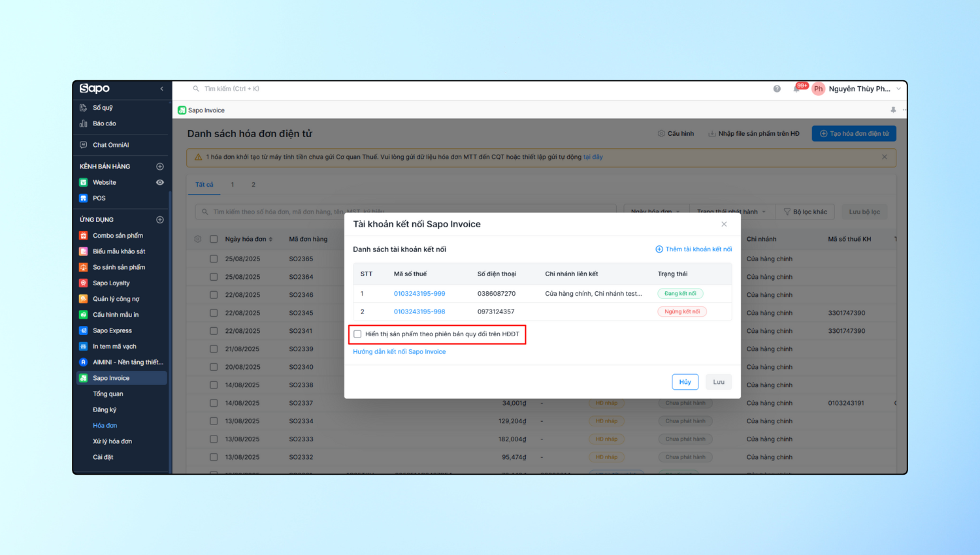The width and height of the screenshot is (980, 555).
Task: Sort by Ngày hóa đơn column
Action: (249, 239)
